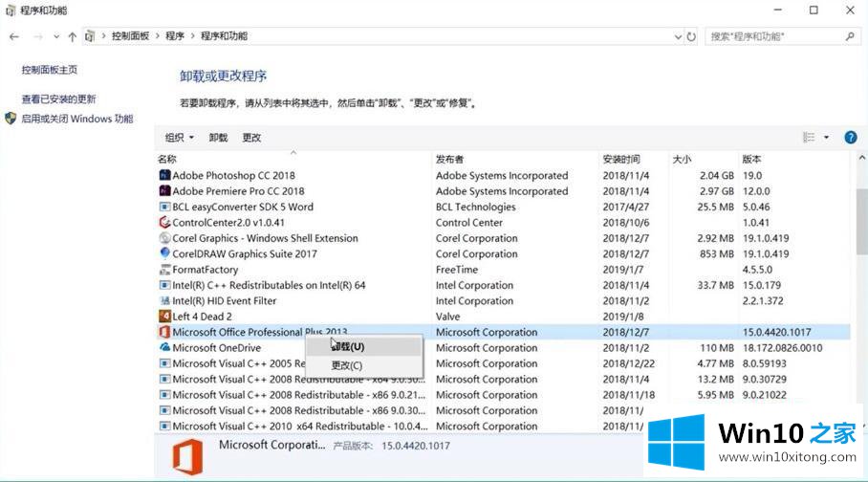Click the Microsoft Office Professional Plus icon in list
This screenshot has height=482, width=868.
click(164, 332)
